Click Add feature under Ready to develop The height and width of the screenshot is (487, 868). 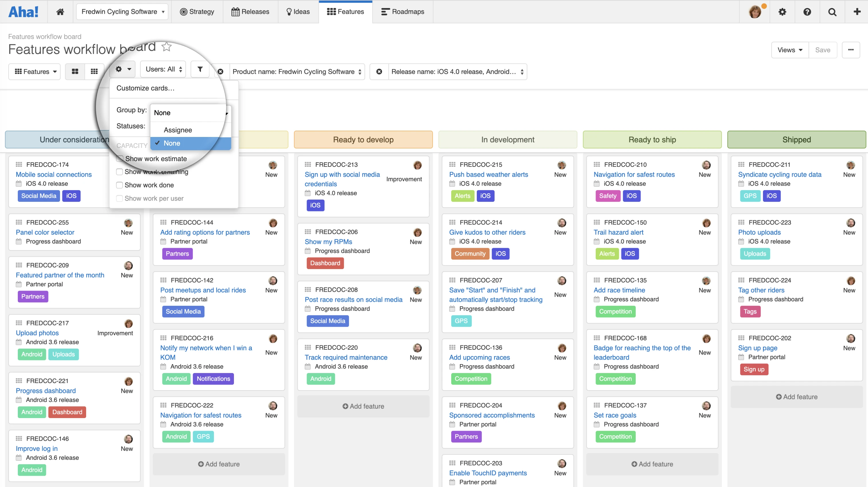[363, 406]
